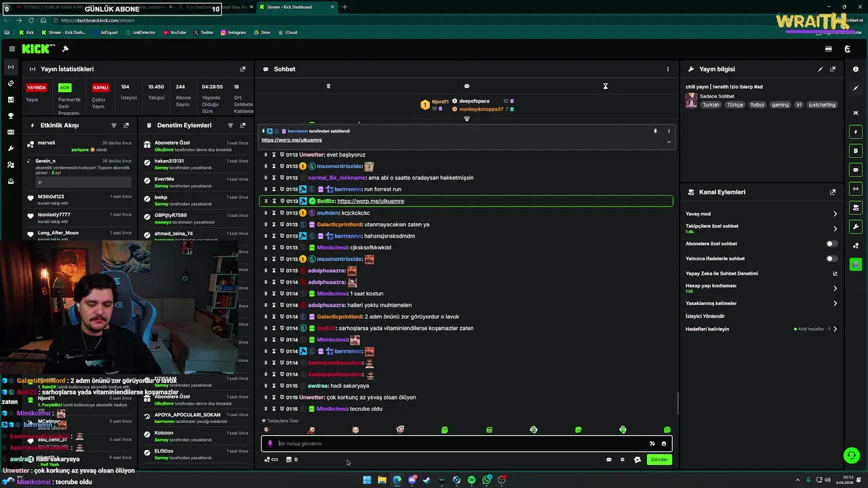Toggle Yalnızca ifadelerle sohbet switch
This screenshot has height=488, width=868.
coord(831,259)
